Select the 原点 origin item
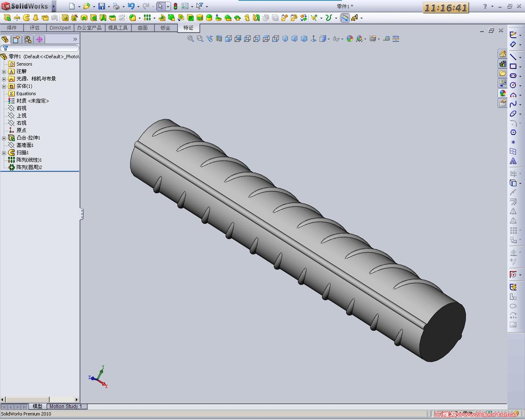The width and height of the screenshot is (525, 420). 17,130
